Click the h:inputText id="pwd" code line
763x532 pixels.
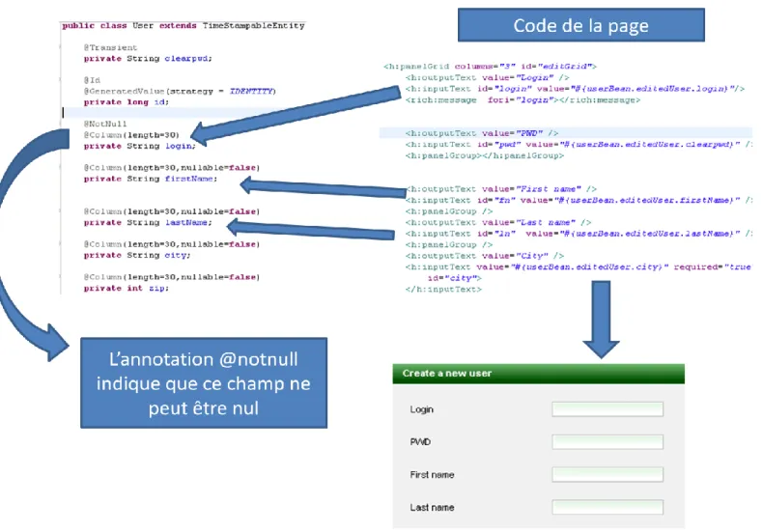click(579, 145)
